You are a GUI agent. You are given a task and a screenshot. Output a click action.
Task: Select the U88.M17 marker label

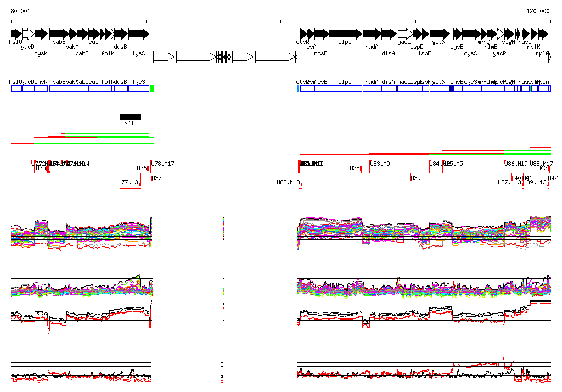542,164
